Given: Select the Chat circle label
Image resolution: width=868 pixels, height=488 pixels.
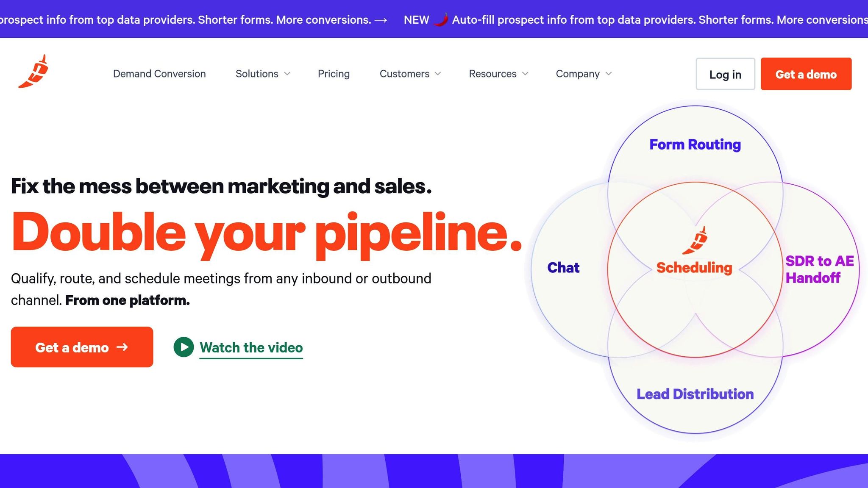Looking at the screenshot, I should click(x=563, y=268).
